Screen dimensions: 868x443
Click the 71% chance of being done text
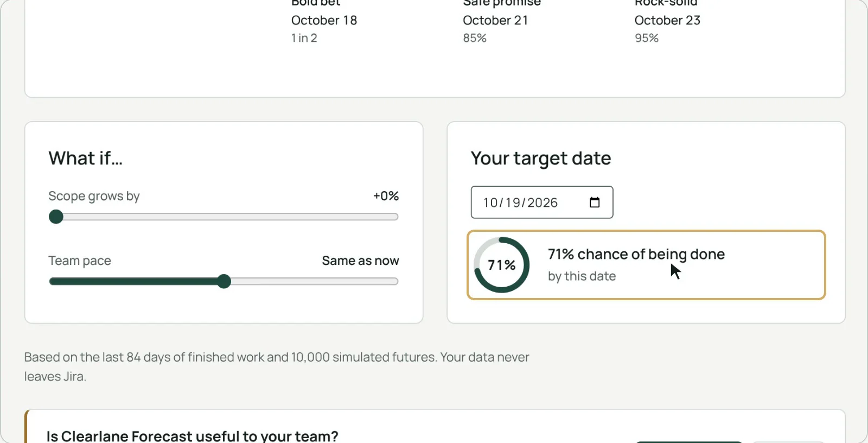[x=636, y=254]
